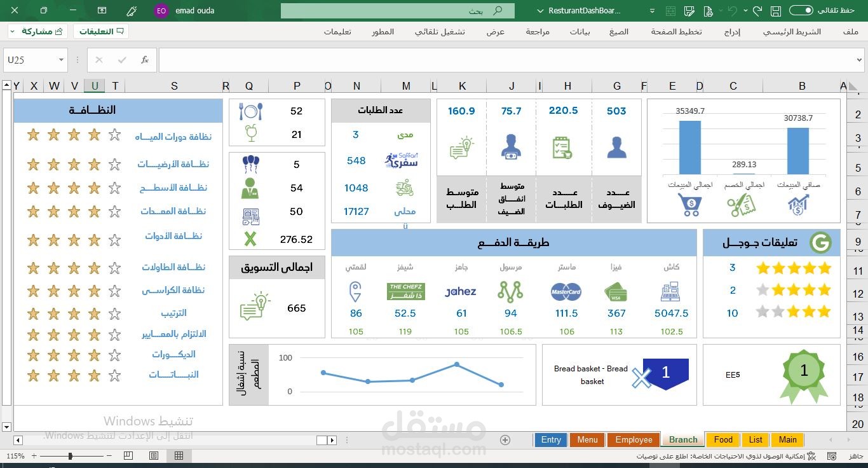The image size is (868, 468).
Task: Click the Undo arrow icon
Action: [732, 11]
